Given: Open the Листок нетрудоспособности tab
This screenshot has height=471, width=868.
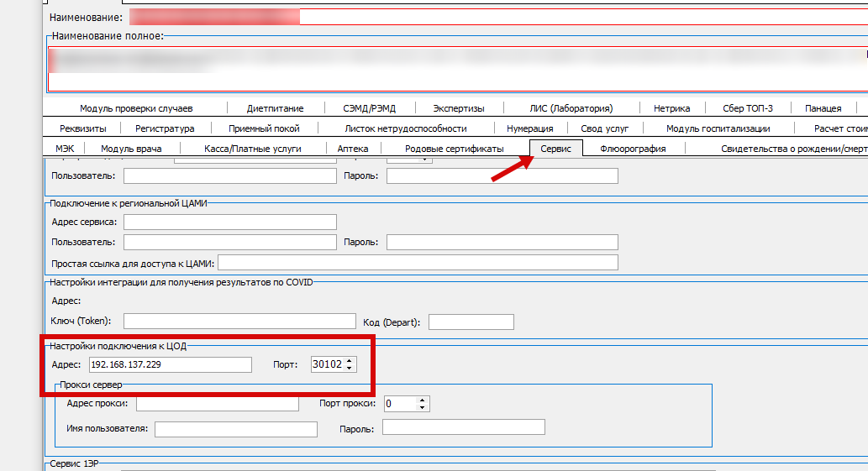Looking at the screenshot, I should (405, 128).
